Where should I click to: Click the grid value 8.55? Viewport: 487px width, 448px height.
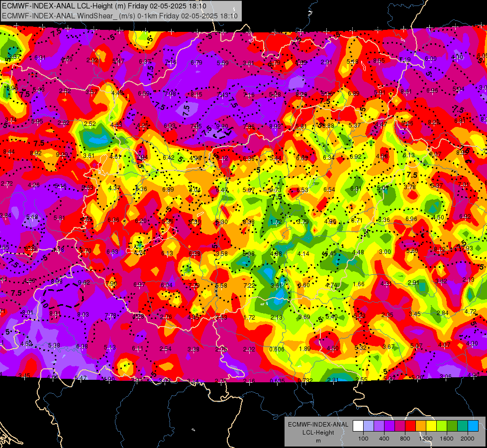[x=379, y=61]
